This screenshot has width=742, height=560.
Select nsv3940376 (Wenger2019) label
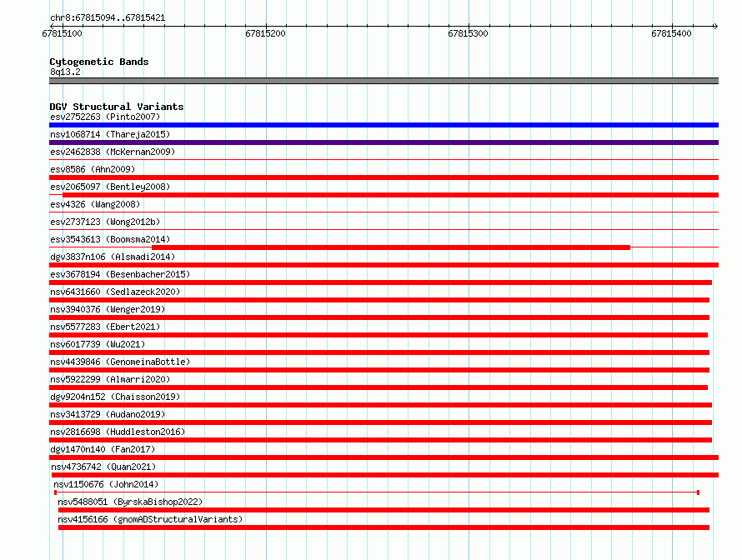coord(108,309)
